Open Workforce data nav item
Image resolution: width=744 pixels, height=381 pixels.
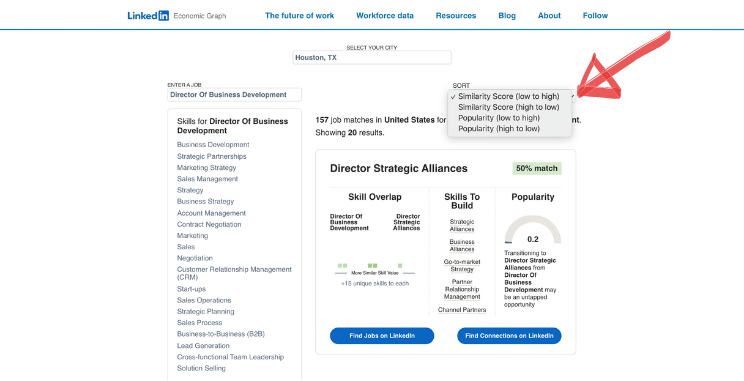pos(385,16)
